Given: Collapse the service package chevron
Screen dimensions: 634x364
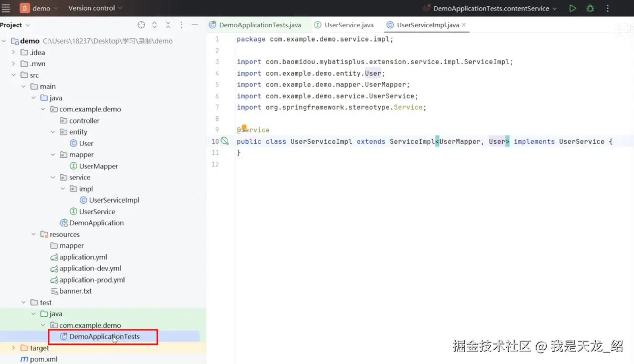Looking at the screenshot, I should 53,178.
